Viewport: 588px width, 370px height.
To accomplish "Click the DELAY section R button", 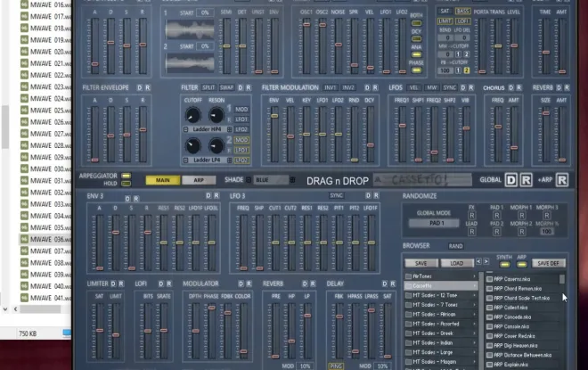I will point(393,284).
